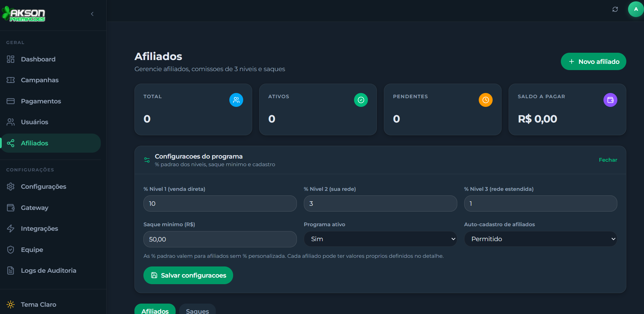The height and width of the screenshot is (314, 644).
Task: Open the Auto-cadastro de afiliados dropdown
Action: (x=540, y=239)
